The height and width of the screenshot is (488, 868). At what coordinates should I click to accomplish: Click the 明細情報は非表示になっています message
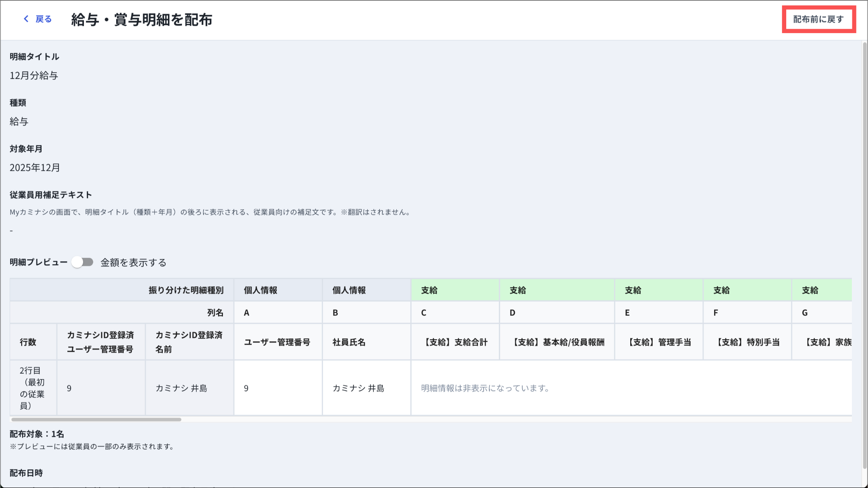485,388
